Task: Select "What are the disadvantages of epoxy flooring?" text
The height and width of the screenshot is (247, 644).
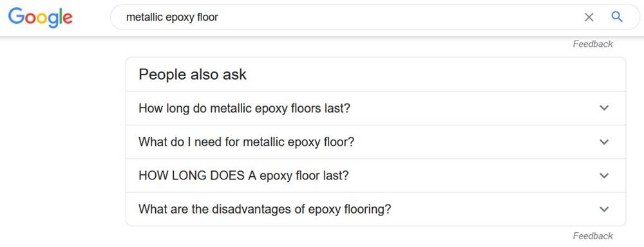Action: click(x=265, y=209)
